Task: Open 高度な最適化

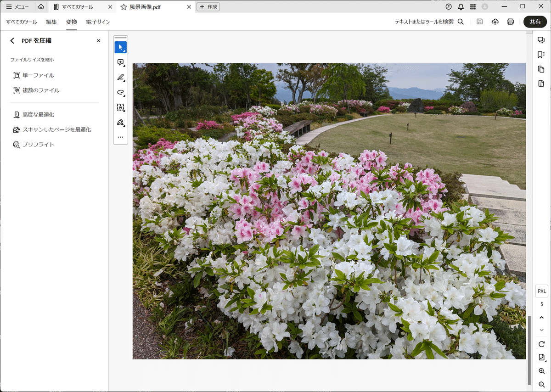Action: click(x=34, y=114)
